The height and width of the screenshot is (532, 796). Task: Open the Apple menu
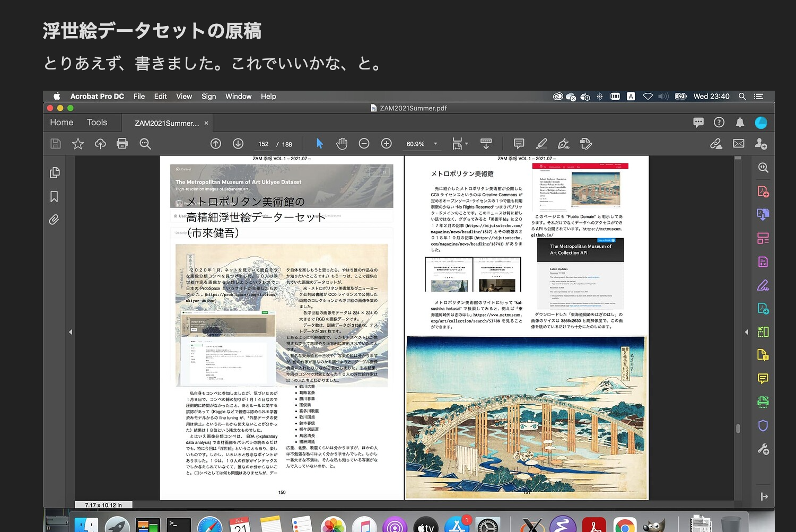coord(57,96)
